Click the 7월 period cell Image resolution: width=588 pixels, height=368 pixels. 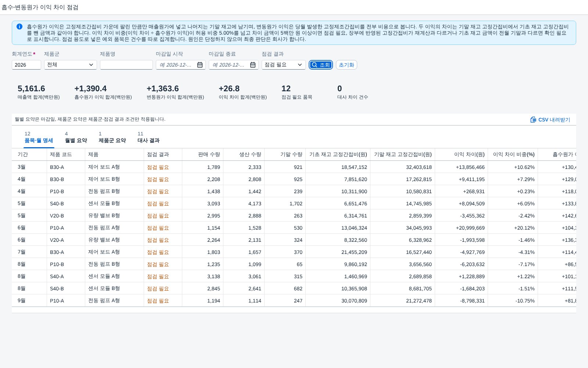(x=29, y=252)
